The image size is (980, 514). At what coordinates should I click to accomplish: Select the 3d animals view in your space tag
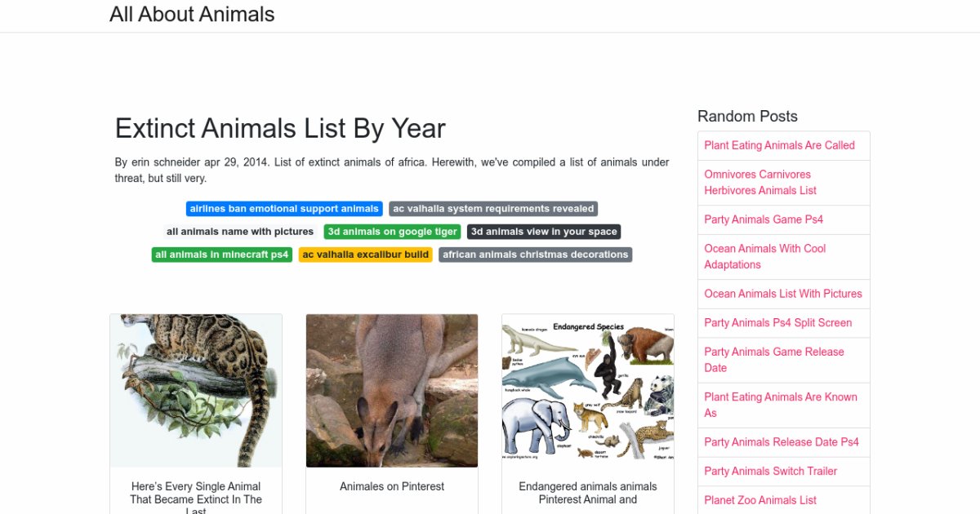(x=544, y=232)
